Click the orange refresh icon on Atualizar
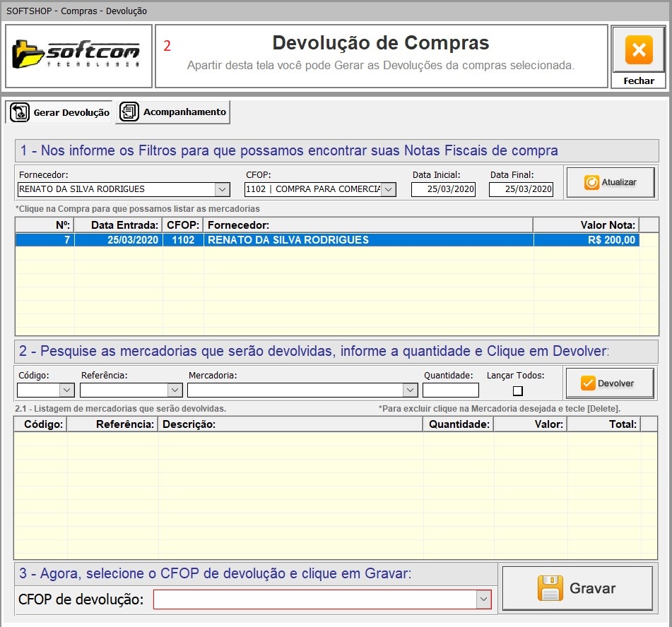The width and height of the screenshot is (672, 627). click(x=591, y=182)
